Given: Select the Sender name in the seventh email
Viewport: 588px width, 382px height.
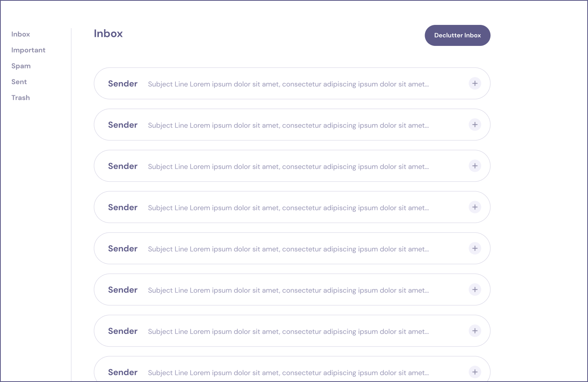Looking at the screenshot, I should 123,331.
